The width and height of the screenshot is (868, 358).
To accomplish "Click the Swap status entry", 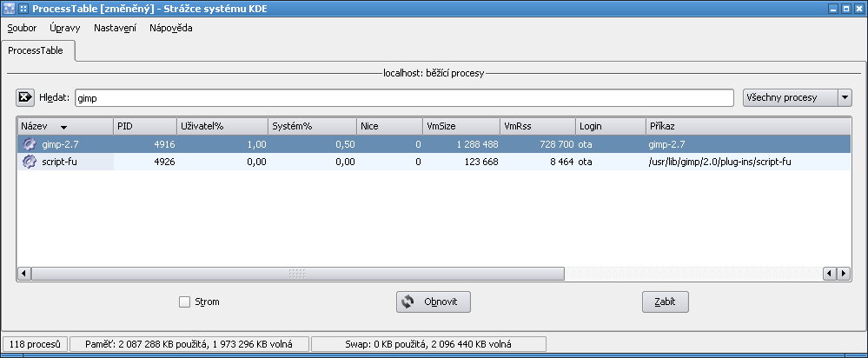I will 429,344.
